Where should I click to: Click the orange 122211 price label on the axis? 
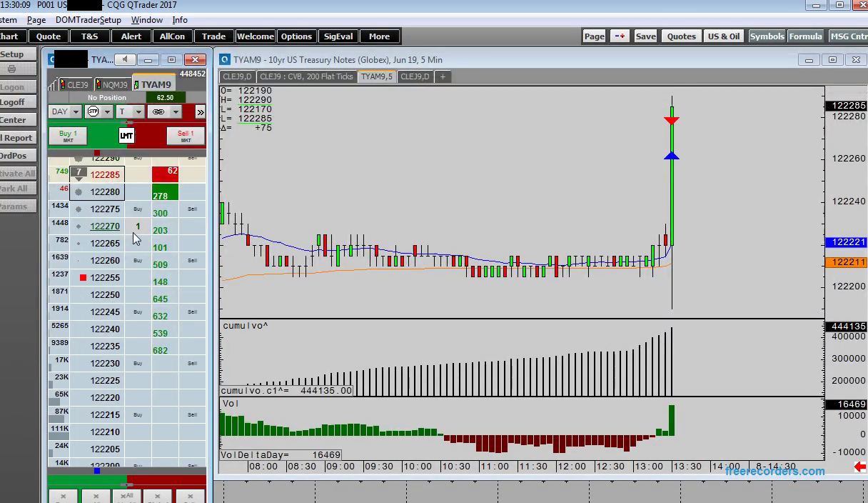(846, 262)
